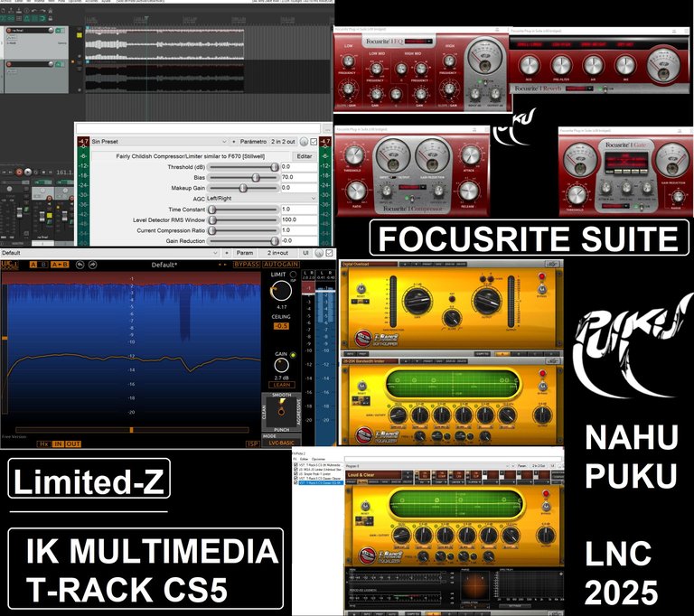Click the 'Parámetro' button
Image resolution: width=694 pixels, height=616 pixels.
tap(253, 142)
